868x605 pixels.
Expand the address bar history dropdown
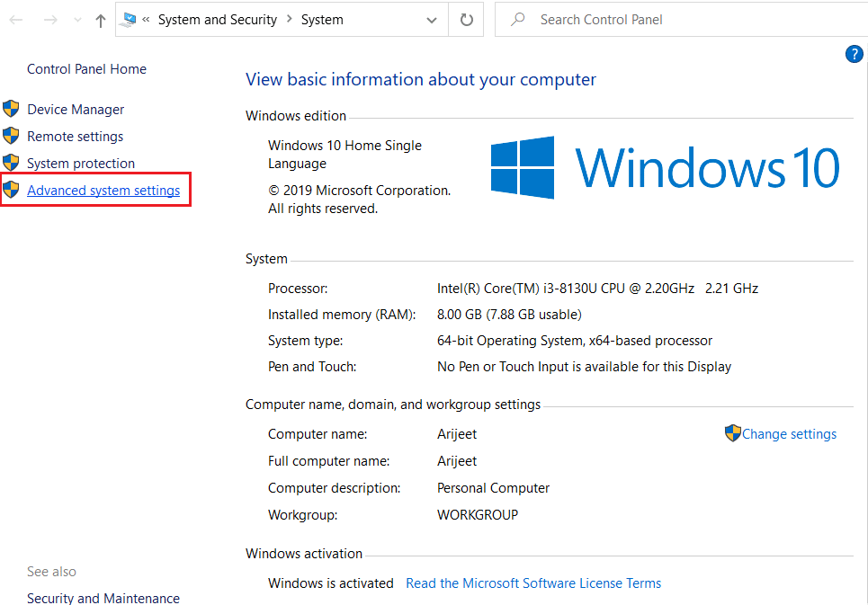[432, 20]
